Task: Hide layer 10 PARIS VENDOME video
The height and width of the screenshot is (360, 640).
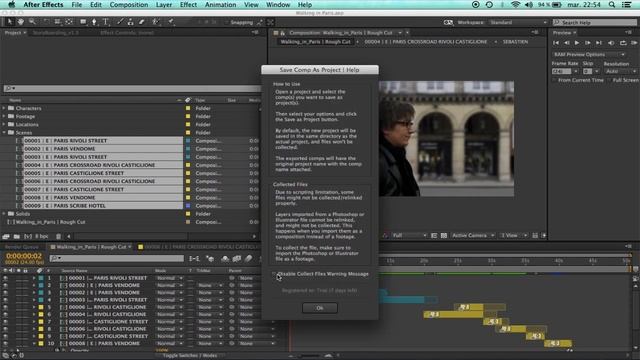Action: coord(5,343)
